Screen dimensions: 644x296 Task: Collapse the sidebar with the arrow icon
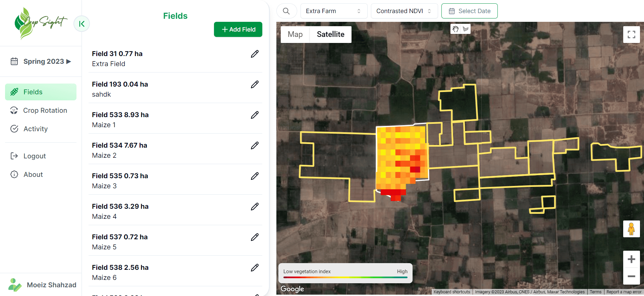82,24
